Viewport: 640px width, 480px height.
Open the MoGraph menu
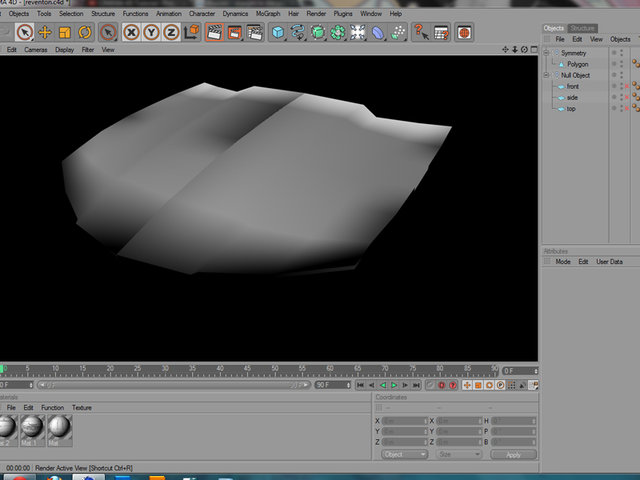point(268,13)
